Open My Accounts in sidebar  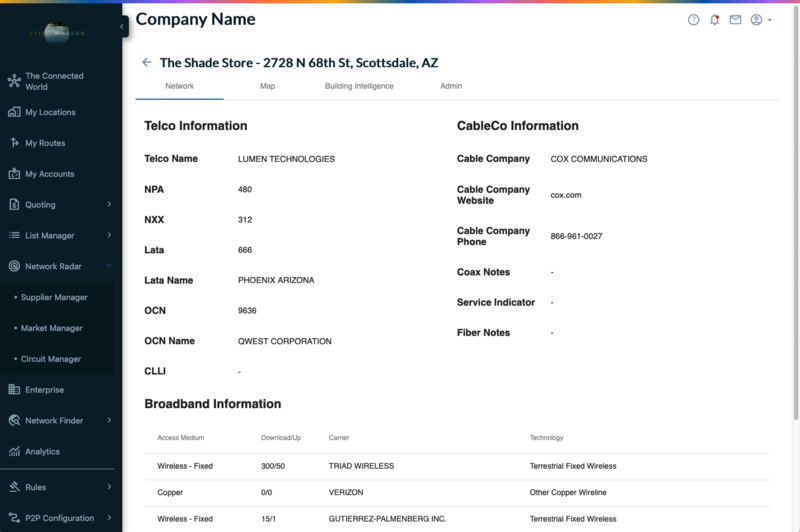[x=49, y=174]
